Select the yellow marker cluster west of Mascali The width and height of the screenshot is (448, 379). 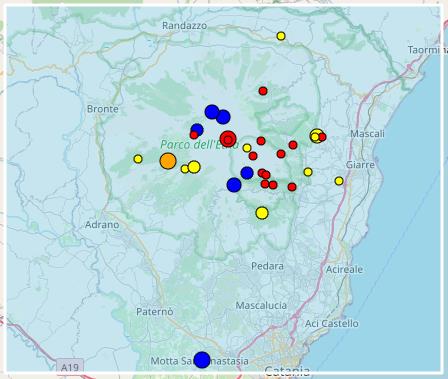click(x=316, y=136)
